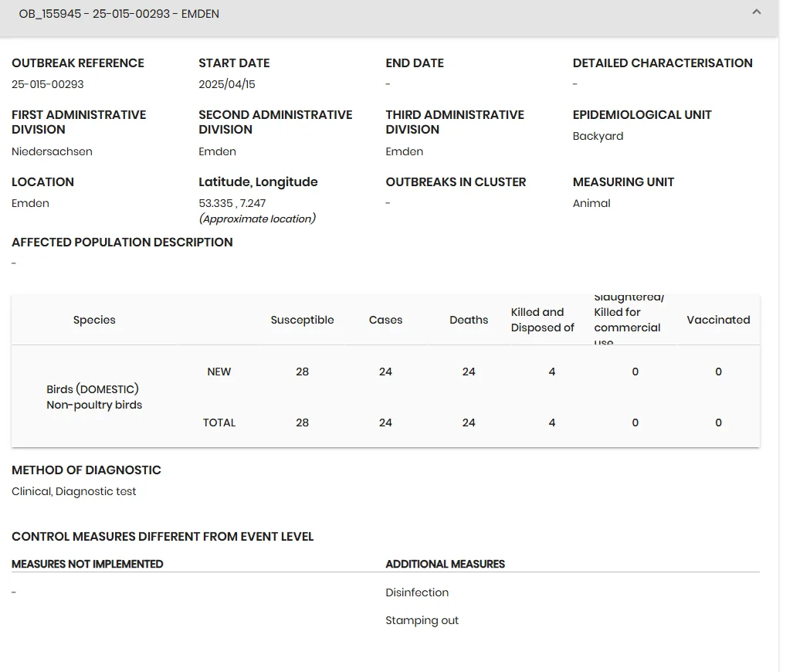Click the OB_155945 - 25-015-00293 - EMDEN header title

(119, 14)
